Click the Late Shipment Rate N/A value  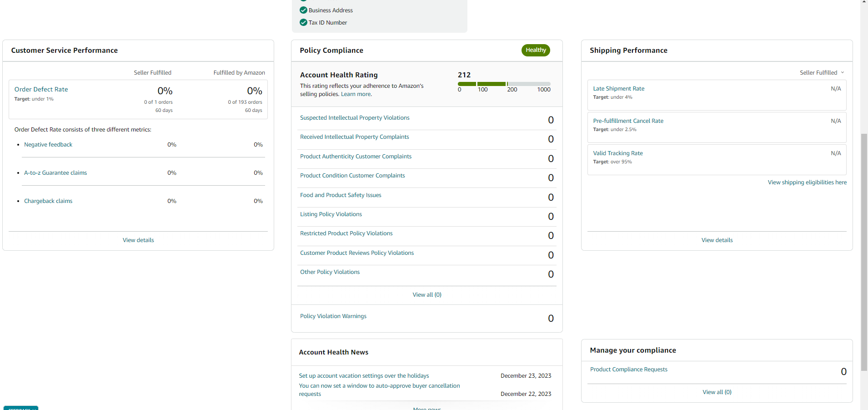coord(836,89)
